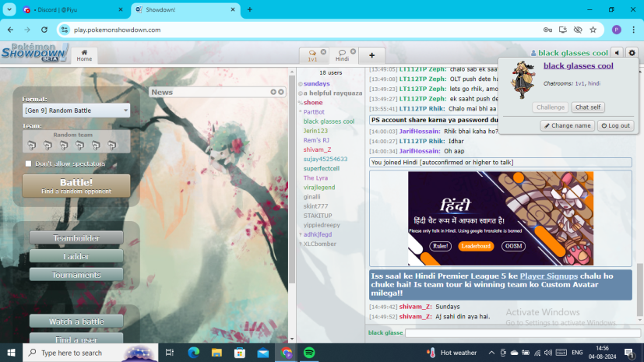
Task: Open the Player Signups link
Action: 548,276
